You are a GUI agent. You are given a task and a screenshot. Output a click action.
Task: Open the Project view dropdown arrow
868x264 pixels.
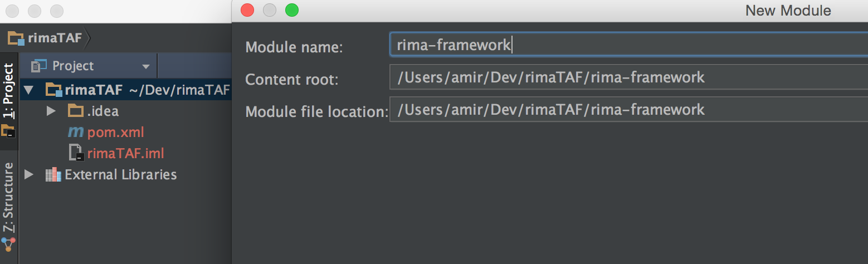[146, 66]
